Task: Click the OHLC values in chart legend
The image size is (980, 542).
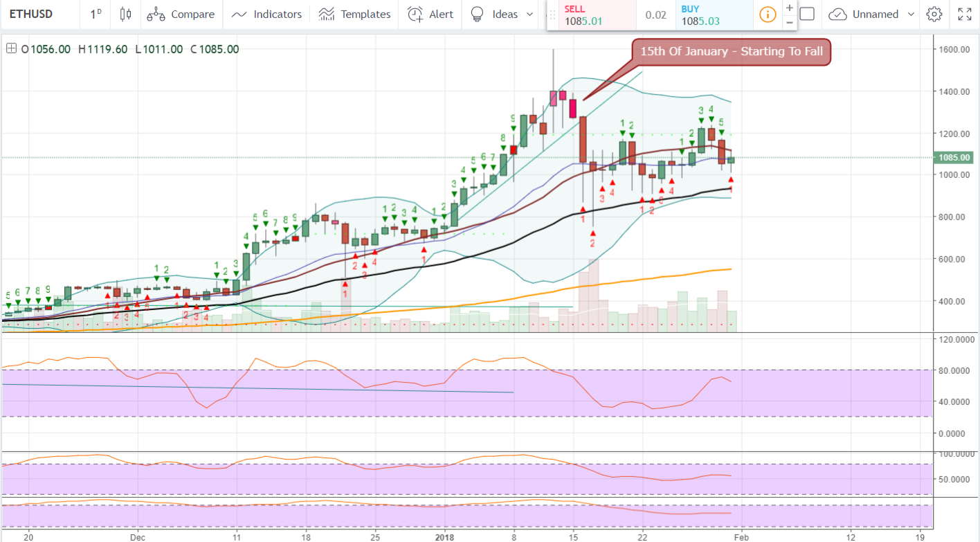Action: tap(130, 49)
